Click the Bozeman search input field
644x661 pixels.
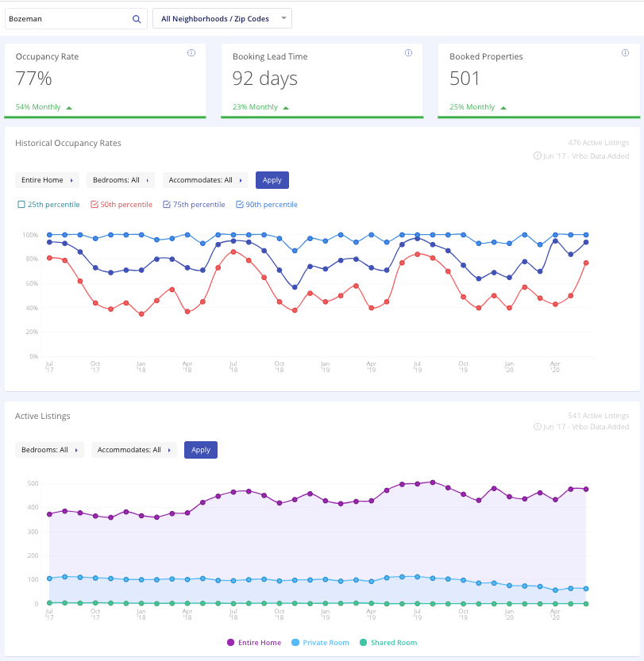click(67, 19)
